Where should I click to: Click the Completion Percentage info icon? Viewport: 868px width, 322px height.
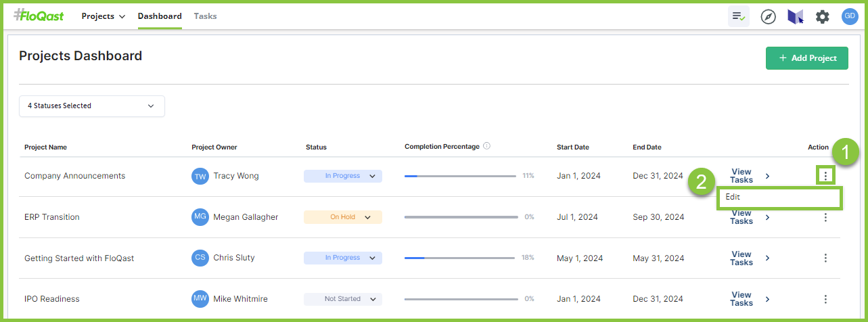point(487,146)
